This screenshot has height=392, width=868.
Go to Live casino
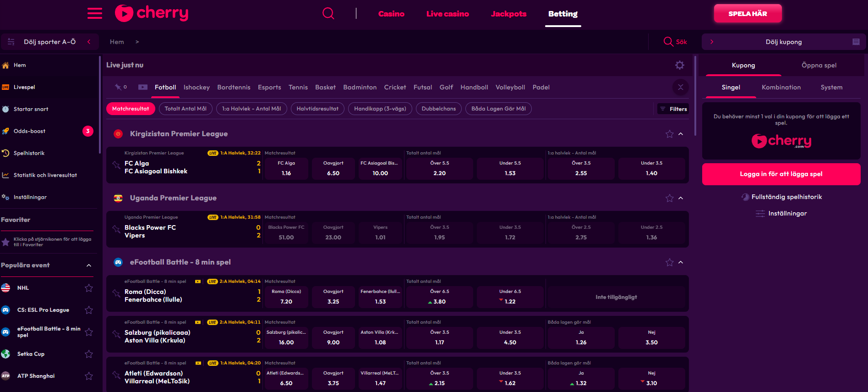click(x=448, y=14)
